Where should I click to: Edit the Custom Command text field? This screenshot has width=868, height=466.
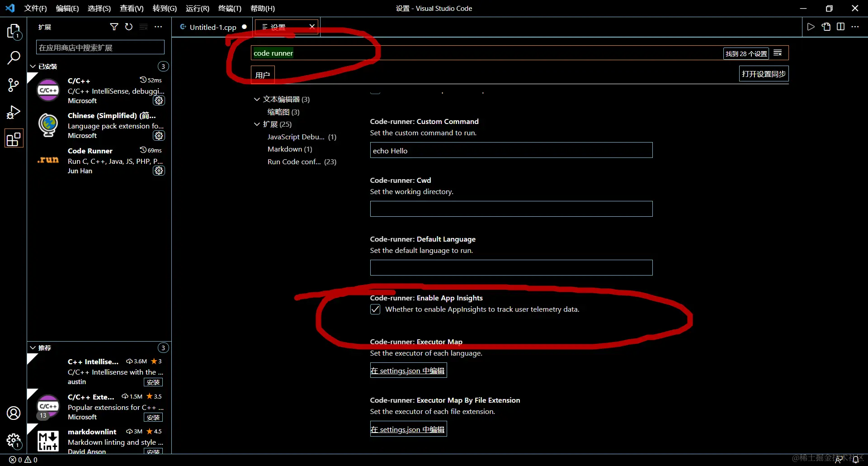pyautogui.click(x=511, y=150)
